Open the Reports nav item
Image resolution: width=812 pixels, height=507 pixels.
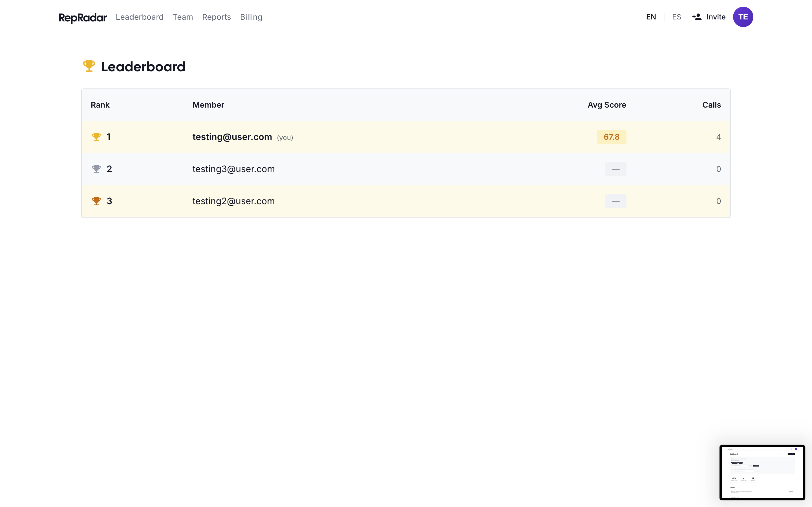pos(217,17)
